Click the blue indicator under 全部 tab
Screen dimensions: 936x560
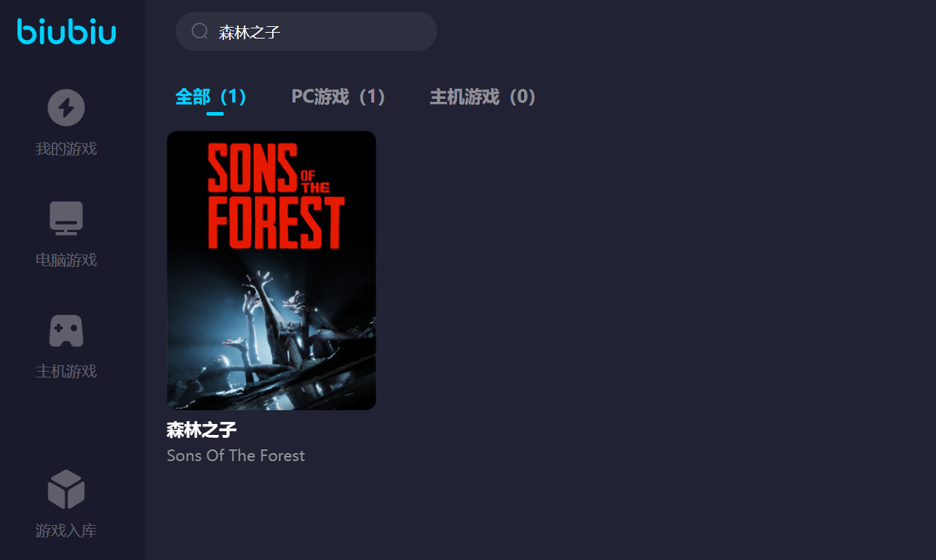click(x=215, y=113)
